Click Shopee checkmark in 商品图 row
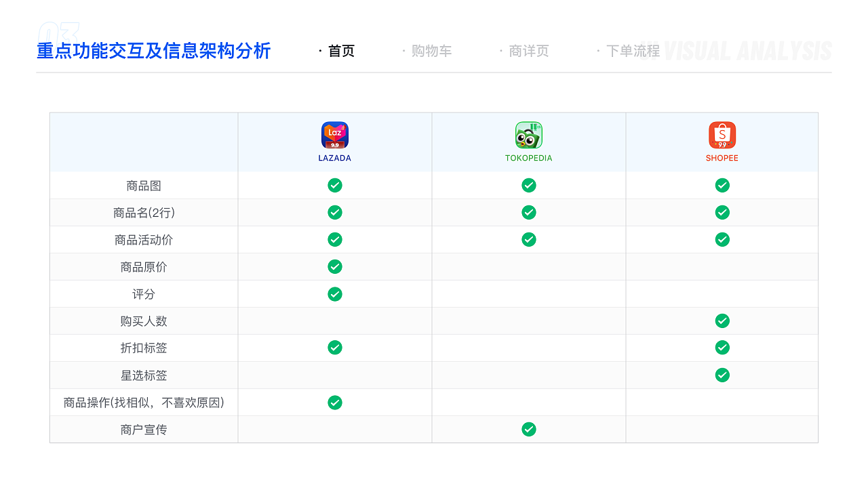This screenshot has height=488, width=868. pos(722,185)
